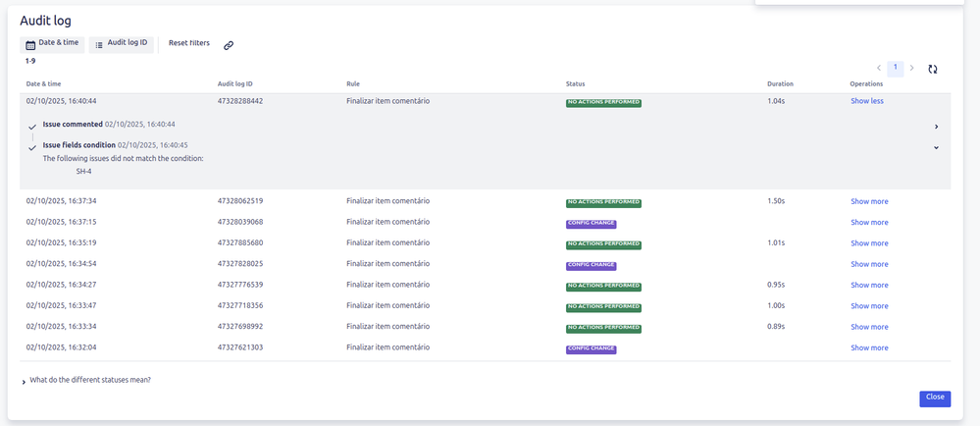Click Reset filters
Image resolution: width=980 pixels, height=426 pixels.
pos(189,44)
